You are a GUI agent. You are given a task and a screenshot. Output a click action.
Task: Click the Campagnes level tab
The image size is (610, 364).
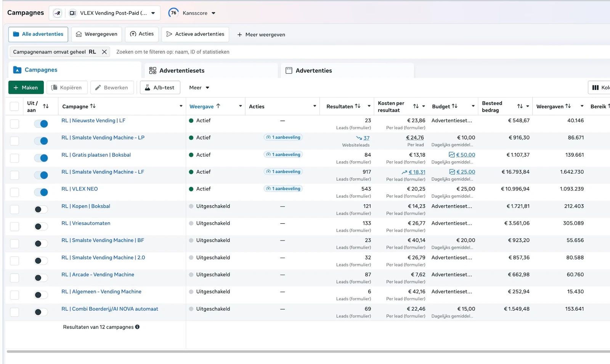click(75, 70)
